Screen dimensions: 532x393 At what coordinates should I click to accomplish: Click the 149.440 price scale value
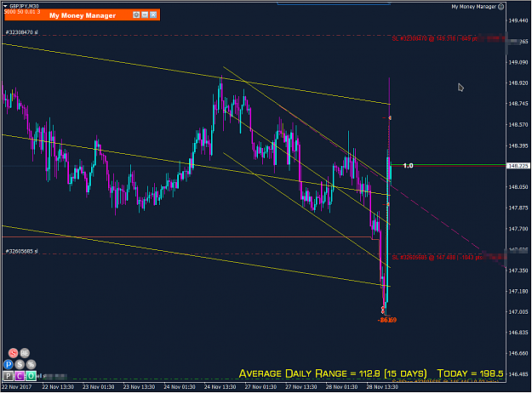[518, 20]
